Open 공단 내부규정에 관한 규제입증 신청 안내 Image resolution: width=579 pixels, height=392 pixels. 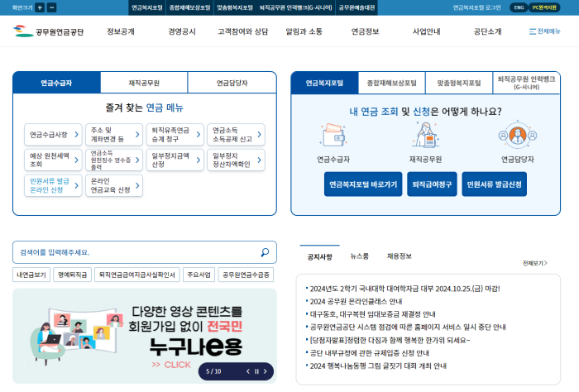(369, 353)
